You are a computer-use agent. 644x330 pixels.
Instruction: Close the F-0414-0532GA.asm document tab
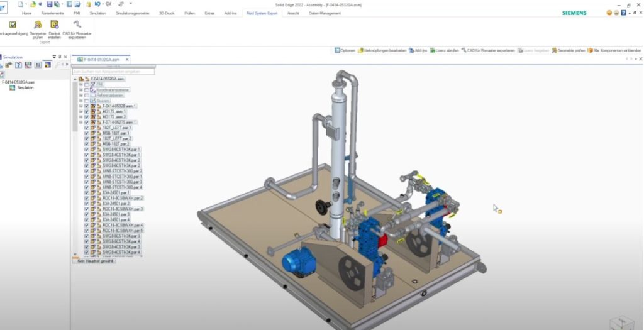pos(127,60)
